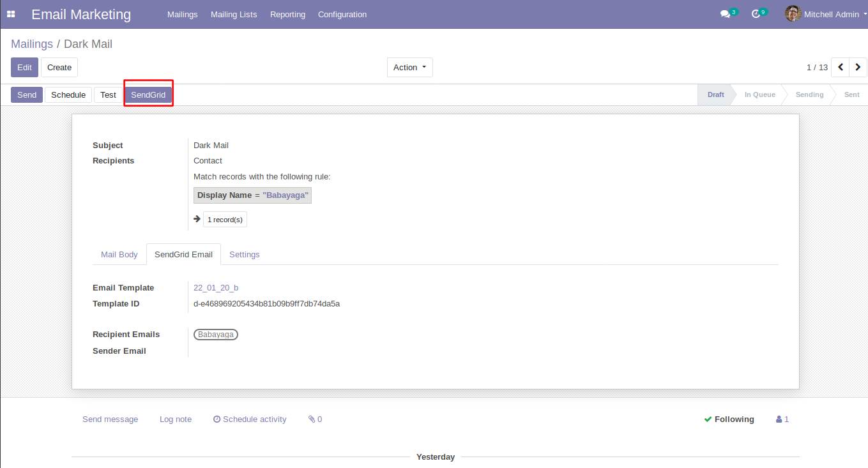
Task: Click the Recipient Emails label
Action: [126, 335]
